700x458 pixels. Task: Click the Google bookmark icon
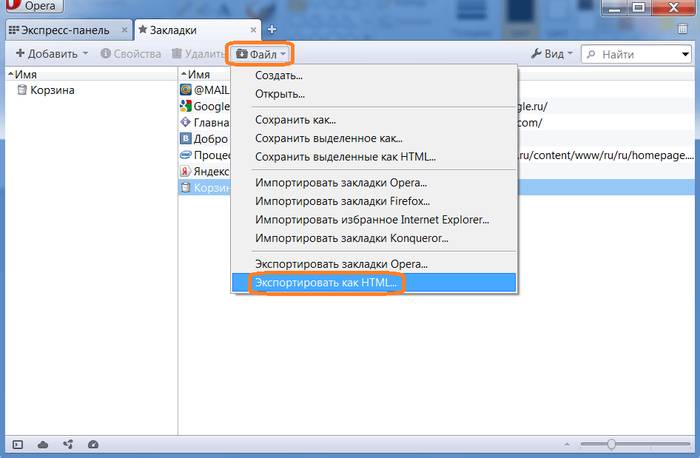[x=185, y=106]
